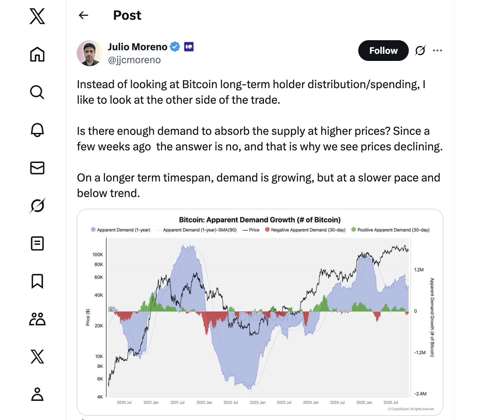Click the X logo at top of sidebar

pyautogui.click(x=37, y=16)
